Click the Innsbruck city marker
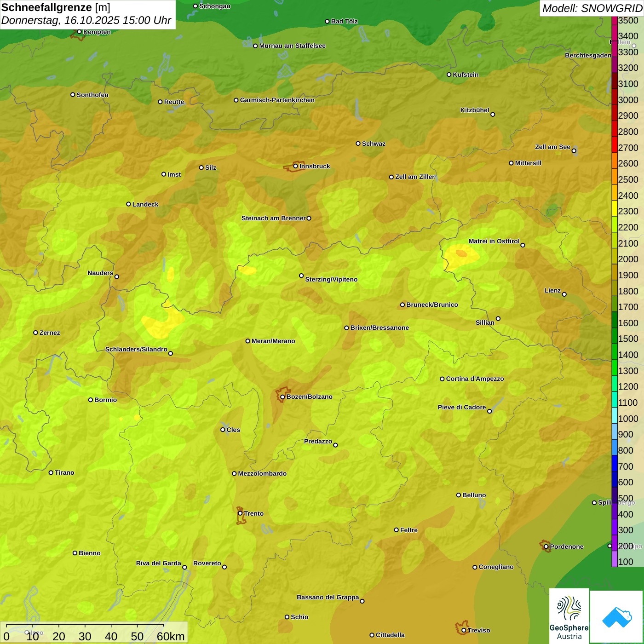 [x=296, y=166]
